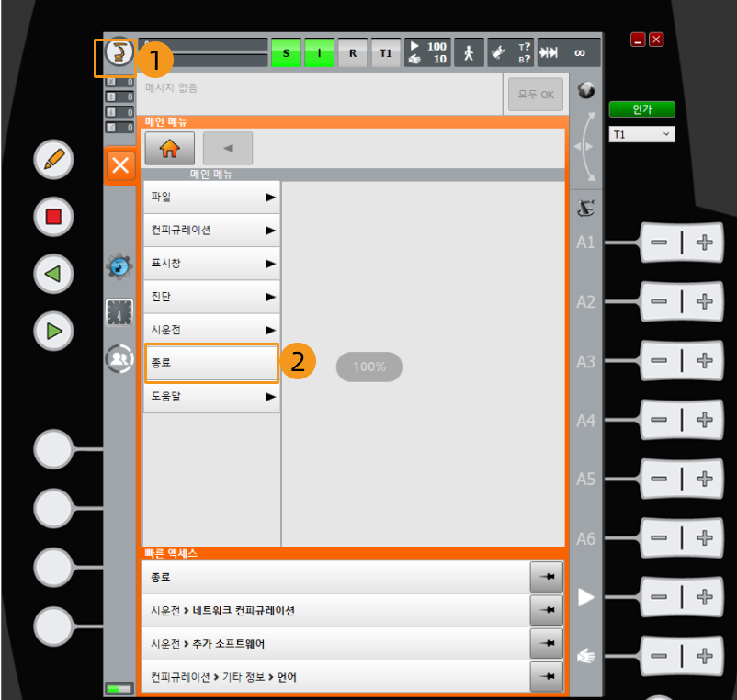737x700 pixels.
Task: Open incremental jogging infinity setting
Action: [x=569, y=52]
